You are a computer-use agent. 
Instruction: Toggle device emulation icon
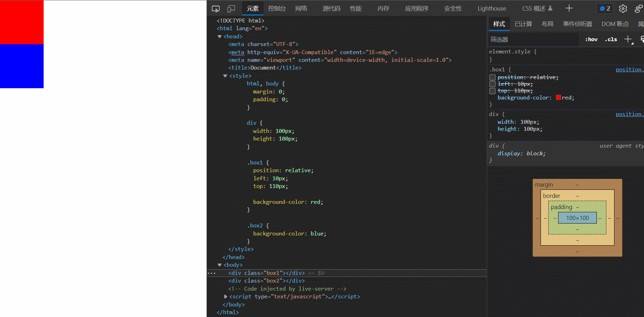coord(231,9)
